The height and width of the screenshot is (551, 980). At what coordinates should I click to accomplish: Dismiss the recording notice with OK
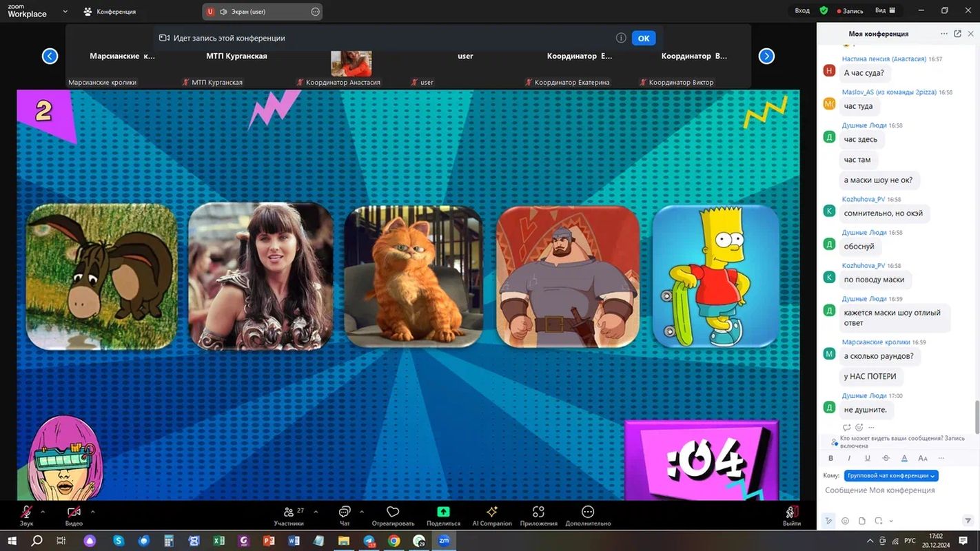tap(643, 39)
